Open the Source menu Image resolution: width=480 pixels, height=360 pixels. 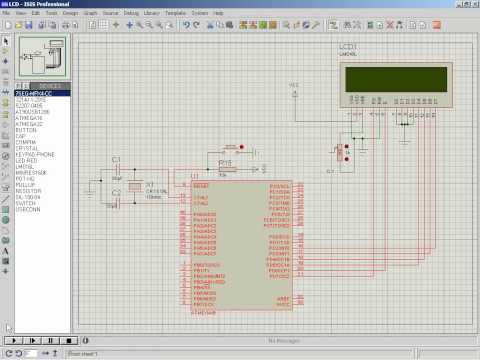pos(110,13)
